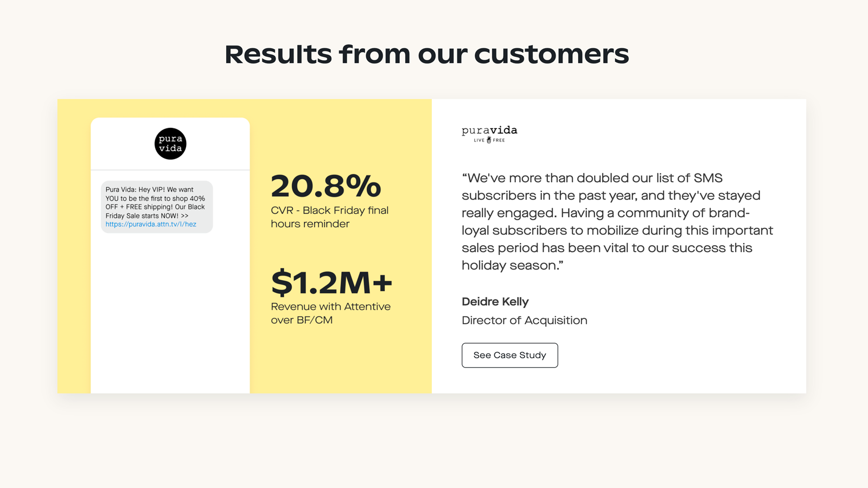This screenshot has height=488, width=868.
Task: Click the puravida wordmark above the quote
Action: pos(489,131)
